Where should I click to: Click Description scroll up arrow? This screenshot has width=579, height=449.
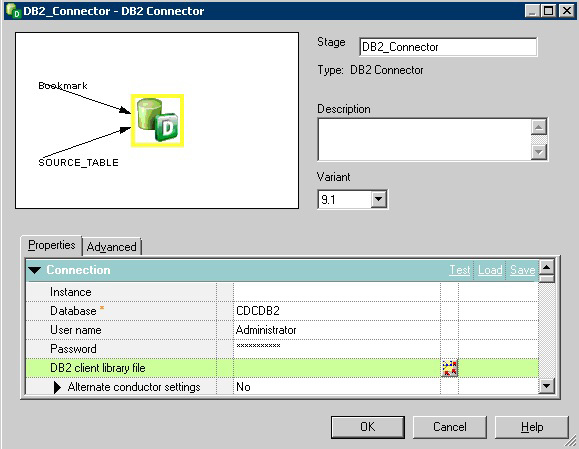(x=539, y=127)
